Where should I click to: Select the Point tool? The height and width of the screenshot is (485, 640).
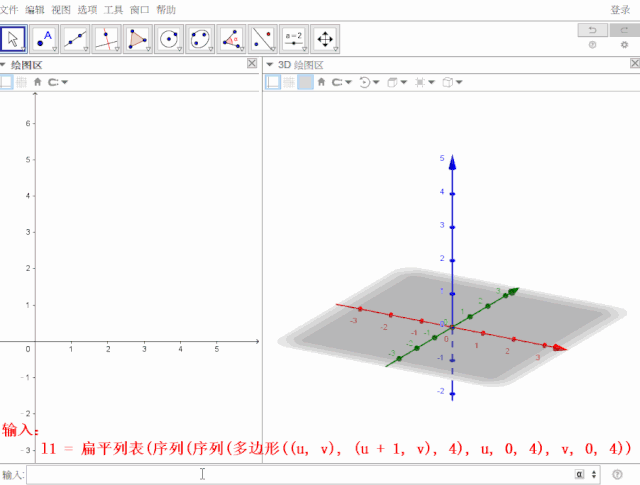44,39
